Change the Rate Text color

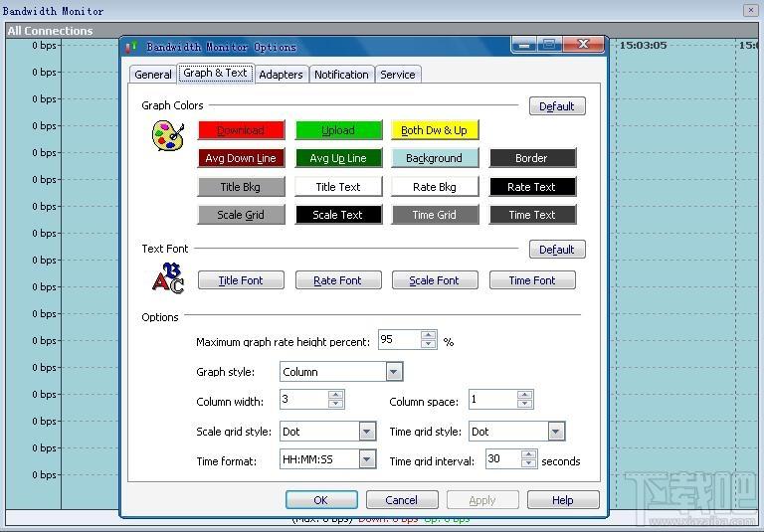click(532, 187)
